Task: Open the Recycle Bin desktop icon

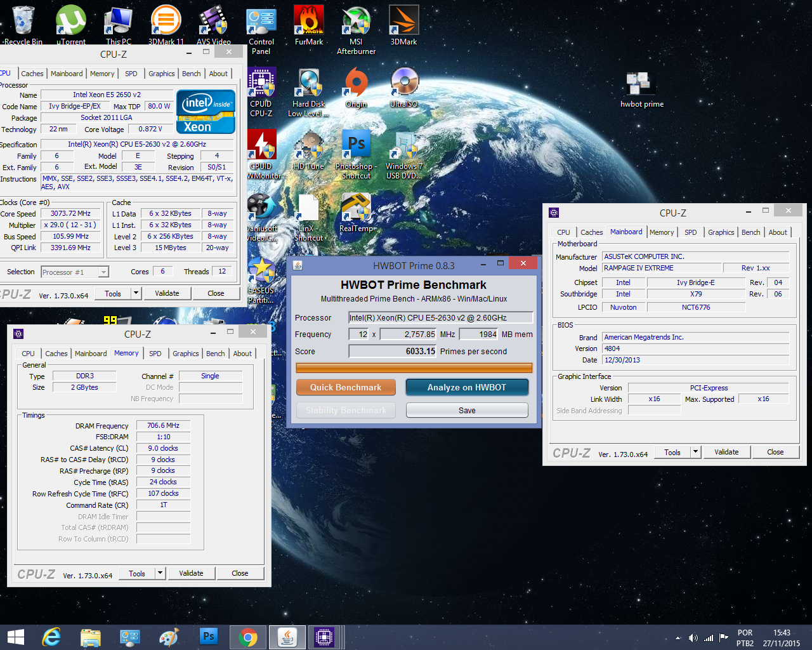Action: (23, 24)
